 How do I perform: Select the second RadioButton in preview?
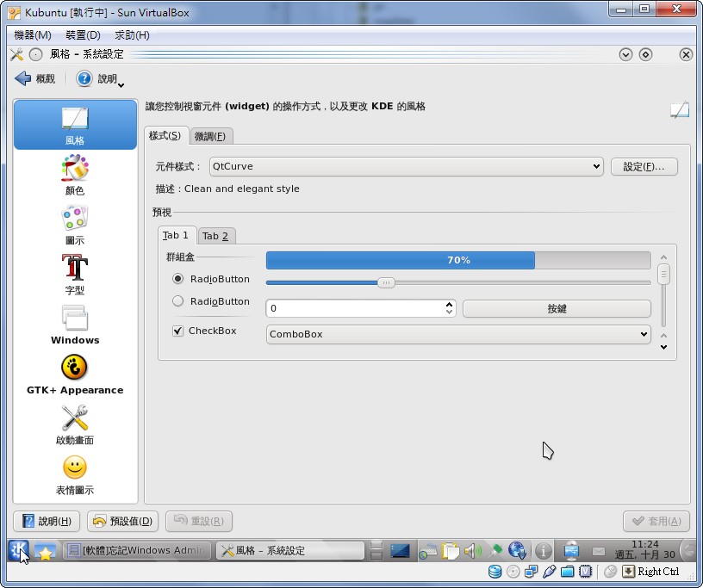[x=178, y=301]
